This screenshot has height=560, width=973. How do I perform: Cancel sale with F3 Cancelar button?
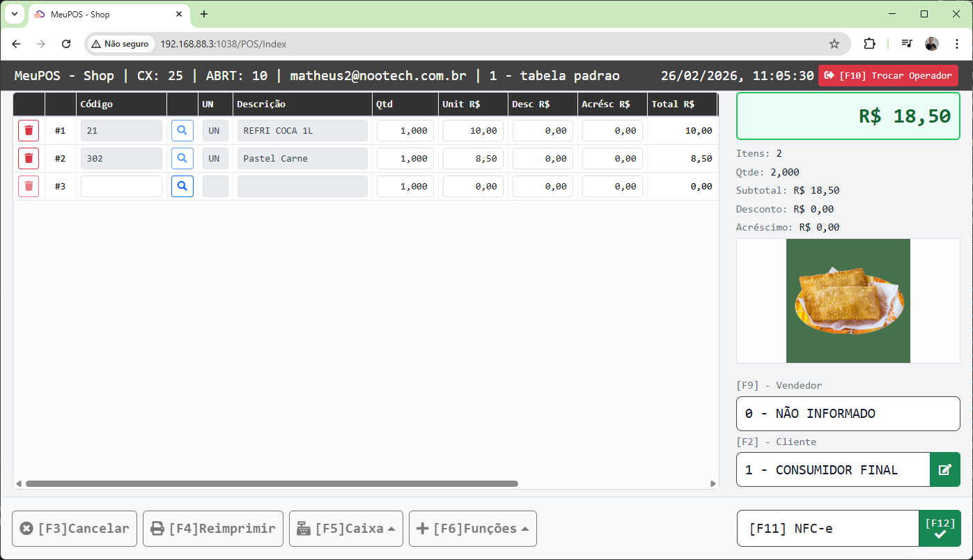click(75, 529)
